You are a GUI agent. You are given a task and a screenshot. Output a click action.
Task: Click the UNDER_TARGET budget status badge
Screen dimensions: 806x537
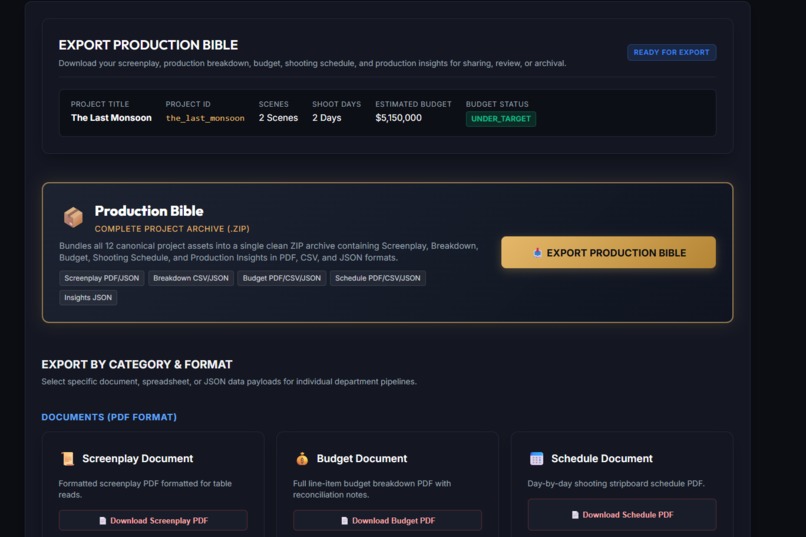click(x=501, y=119)
